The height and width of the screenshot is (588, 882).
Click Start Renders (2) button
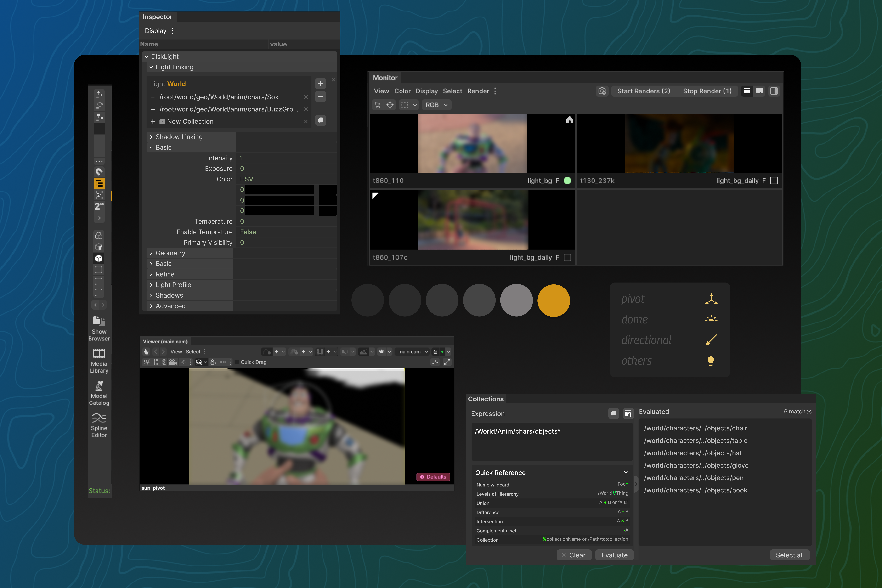[x=643, y=91]
